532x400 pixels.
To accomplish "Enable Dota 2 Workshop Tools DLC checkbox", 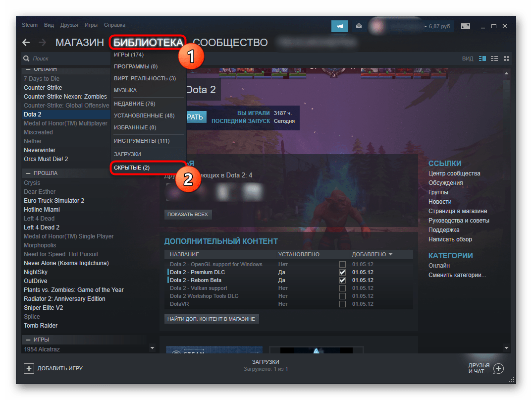I will pos(342,296).
